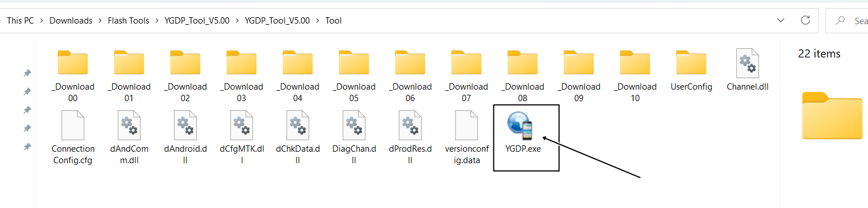Select the dProdRes.dll file

(x=410, y=137)
